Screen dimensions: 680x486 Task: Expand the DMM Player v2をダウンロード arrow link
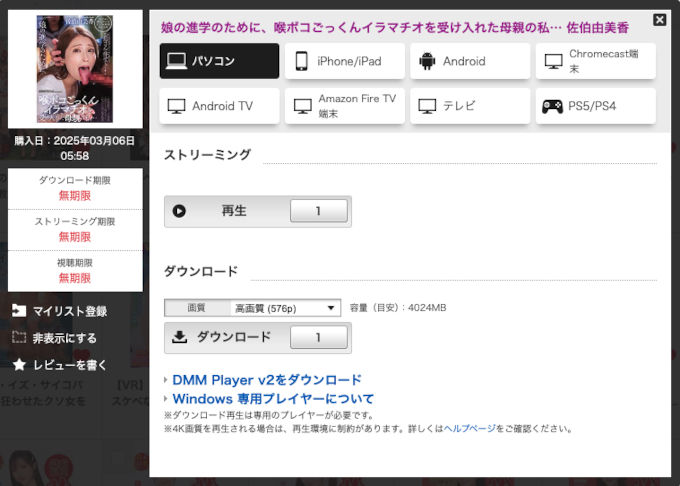(167, 380)
